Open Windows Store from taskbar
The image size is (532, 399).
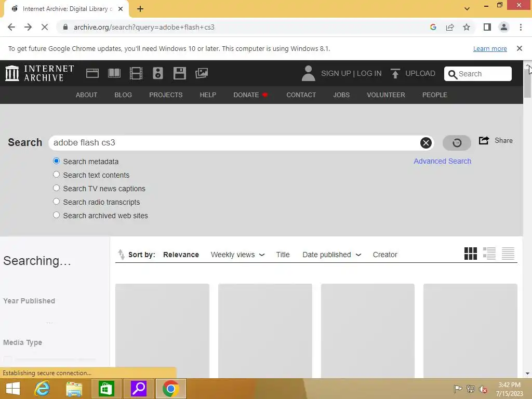click(106, 389)
